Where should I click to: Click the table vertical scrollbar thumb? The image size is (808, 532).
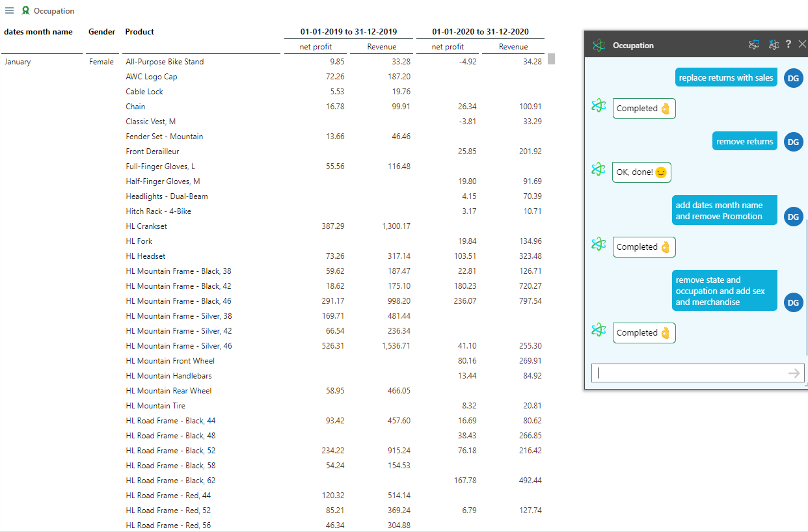click(551, 59)
